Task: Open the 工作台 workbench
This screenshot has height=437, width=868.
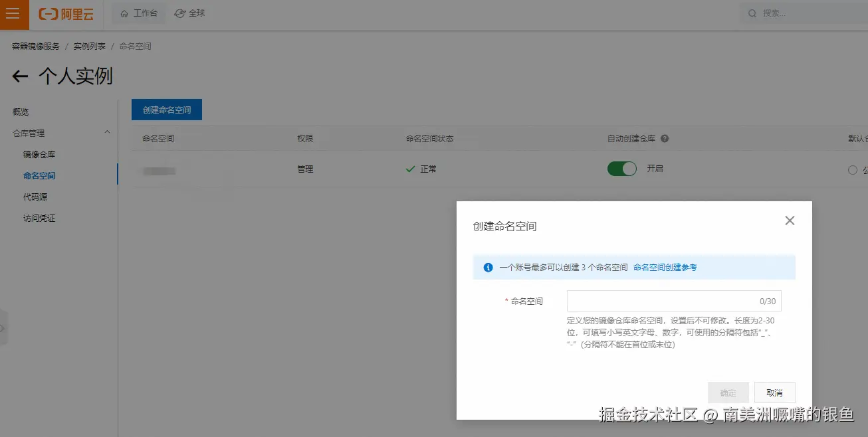Action: tap(139, 13)
